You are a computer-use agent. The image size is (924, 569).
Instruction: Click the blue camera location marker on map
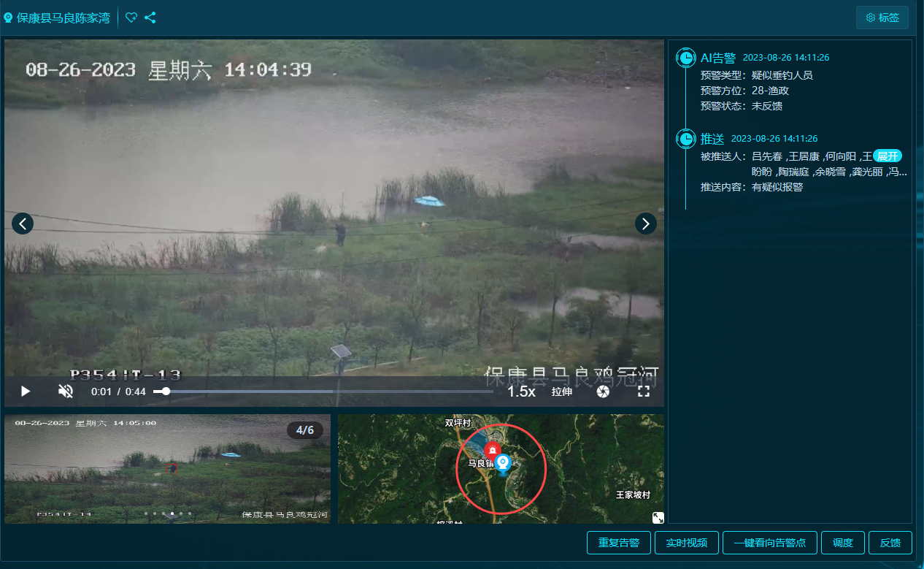[x=503, y=464]
